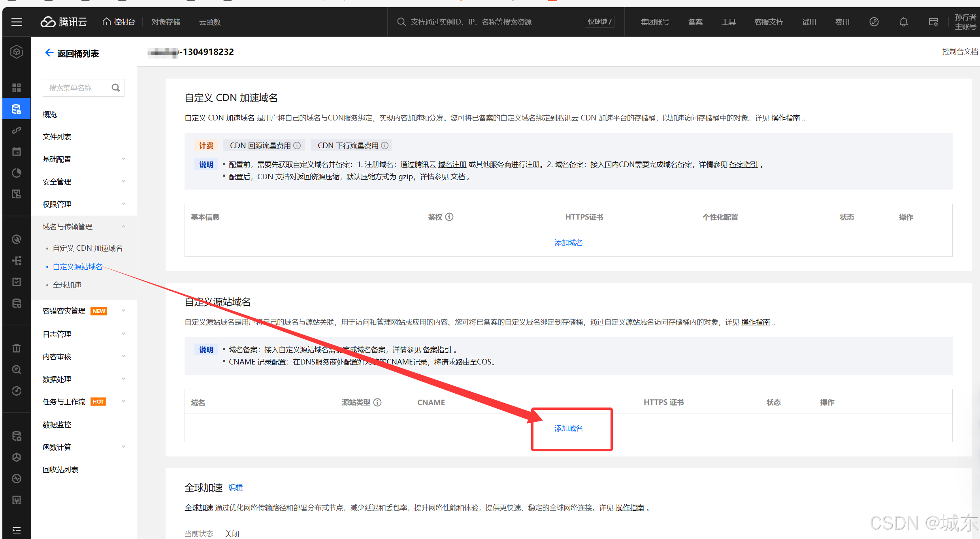980x539 pixels.
Task: Open the highlighted object storage sidebar icon
Action: tap(16, 109)
